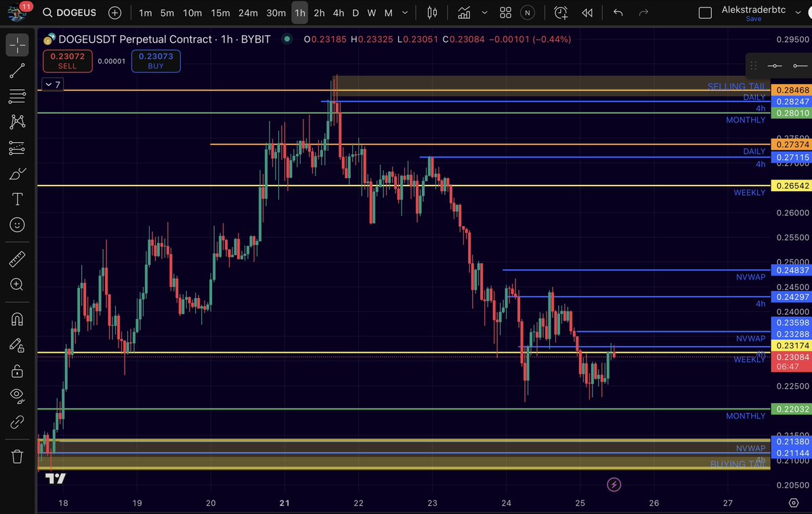Click the circled N toolbar button
The height and width of the screenshot is (514, 812).
(527, 13)
